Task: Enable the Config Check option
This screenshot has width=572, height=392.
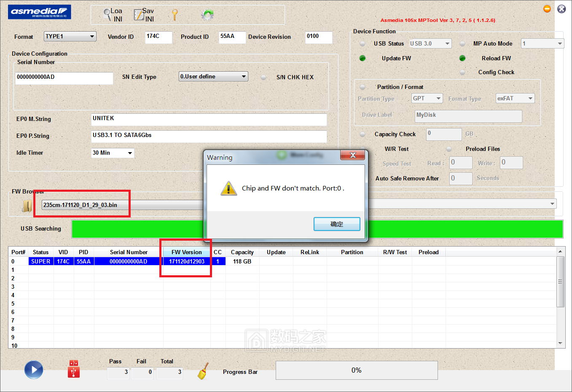Action: [x=462, y=72]
